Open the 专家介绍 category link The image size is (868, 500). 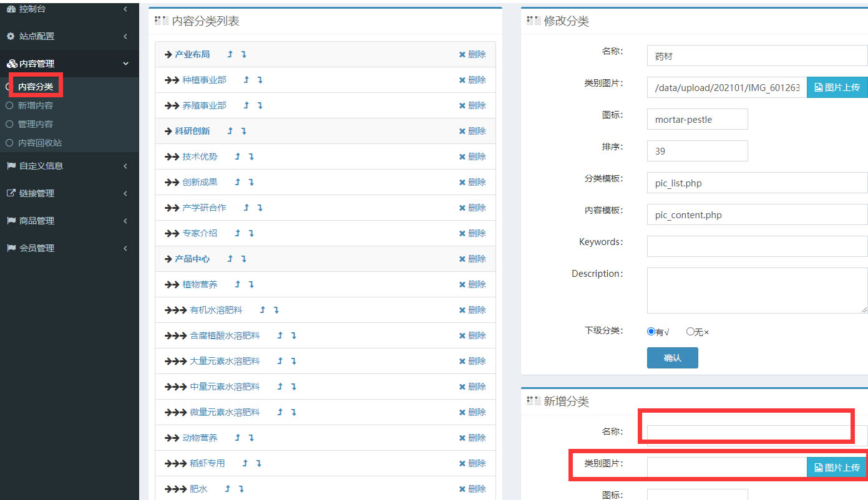click(x=200, y=234)
